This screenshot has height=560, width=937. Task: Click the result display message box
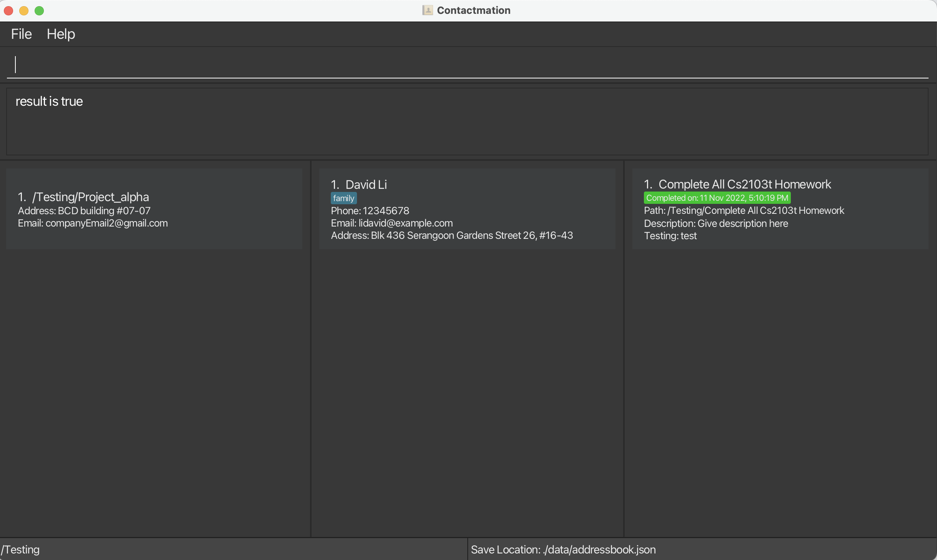[467, 122]
